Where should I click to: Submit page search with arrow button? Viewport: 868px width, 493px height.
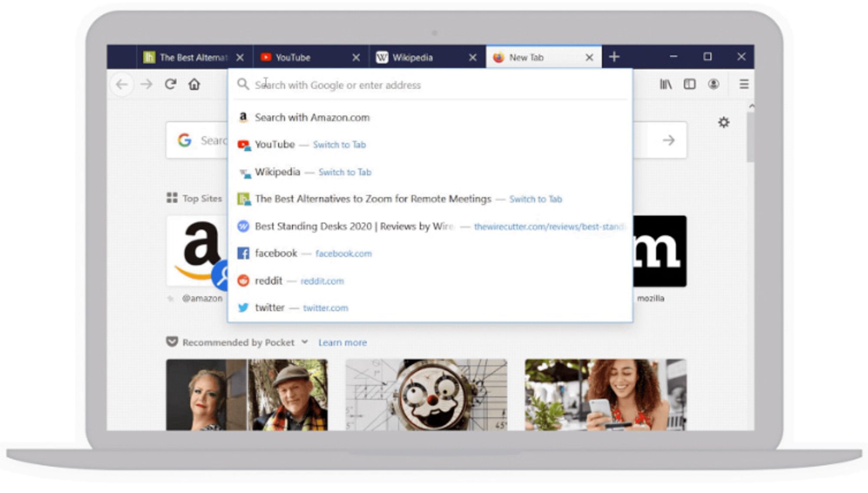click(668, 140)
